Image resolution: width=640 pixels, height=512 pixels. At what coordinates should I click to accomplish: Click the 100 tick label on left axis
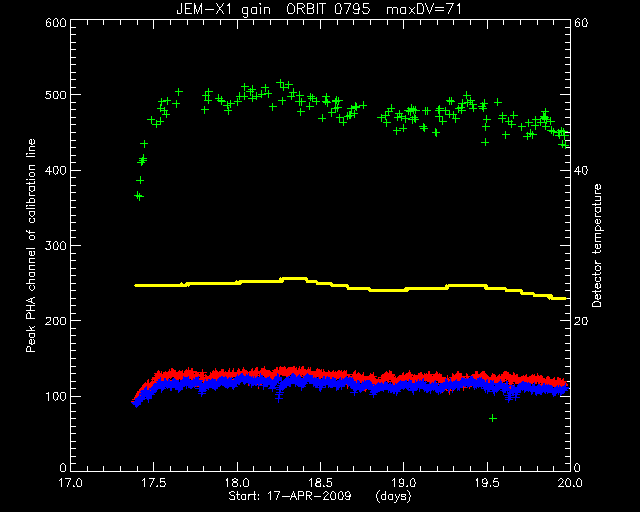point(56,396)
